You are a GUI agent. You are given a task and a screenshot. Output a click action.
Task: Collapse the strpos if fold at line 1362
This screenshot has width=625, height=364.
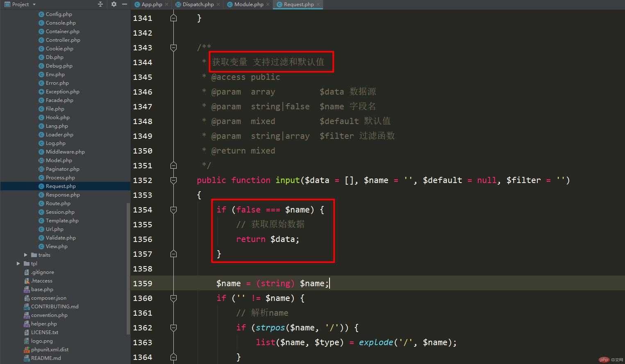173,328
